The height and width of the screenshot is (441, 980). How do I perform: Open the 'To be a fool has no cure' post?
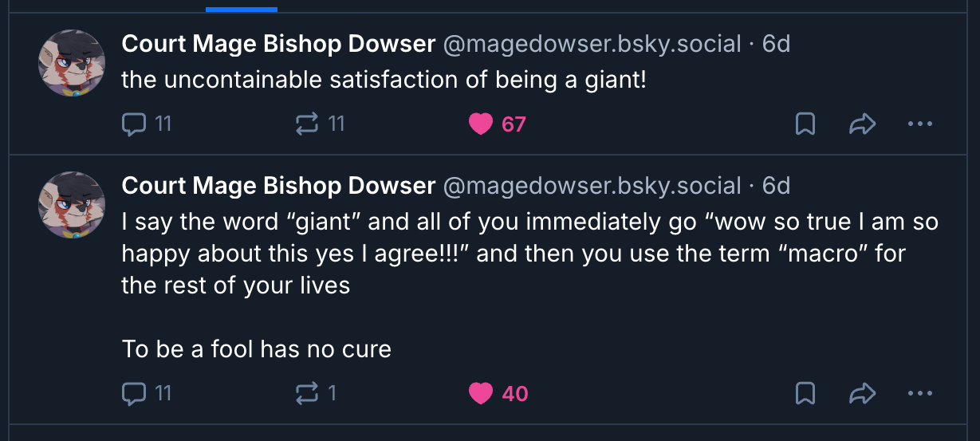(x=256, y=348)
